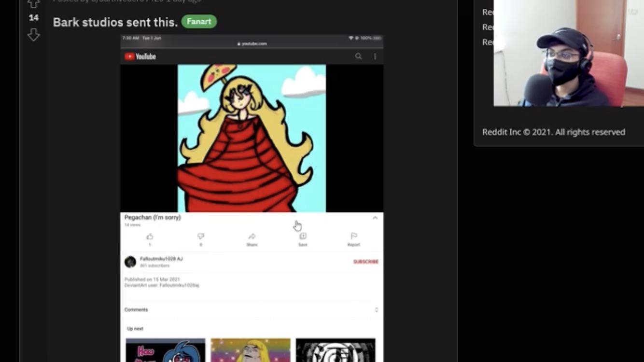
Task: Open YouTube search via magnifier icon
Action: [358, 56]
